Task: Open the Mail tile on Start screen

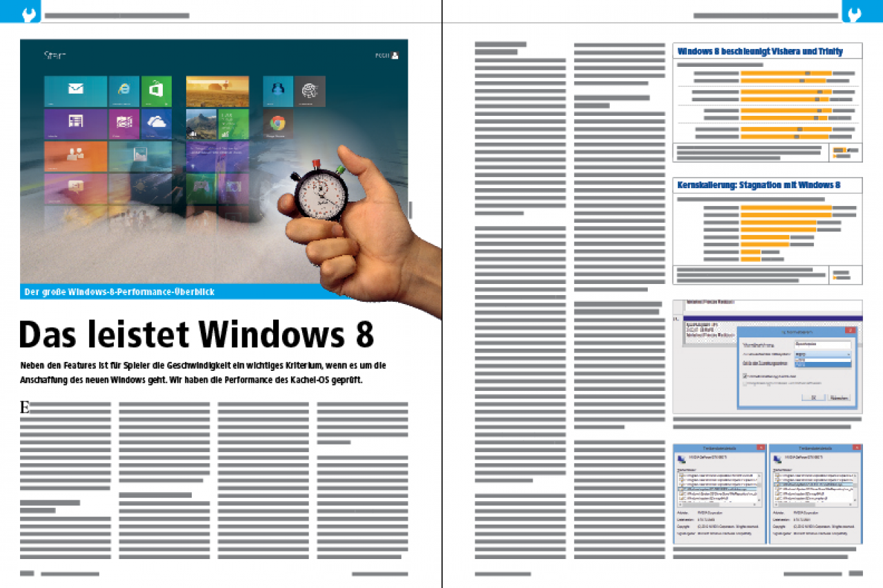Action: pos(76,91)
